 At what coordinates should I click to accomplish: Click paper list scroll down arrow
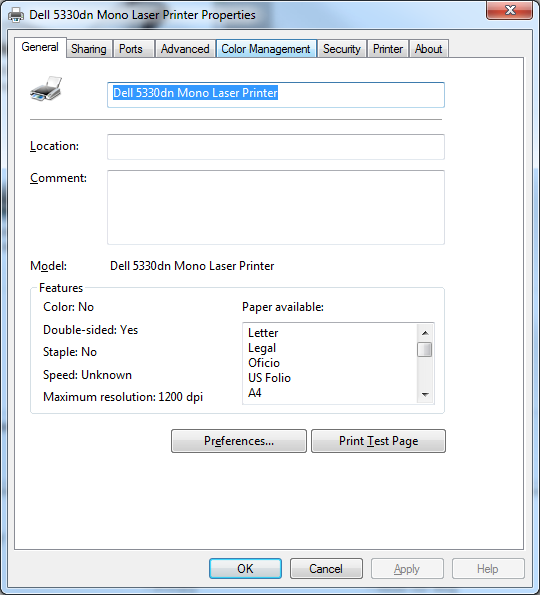coord(425,395)
